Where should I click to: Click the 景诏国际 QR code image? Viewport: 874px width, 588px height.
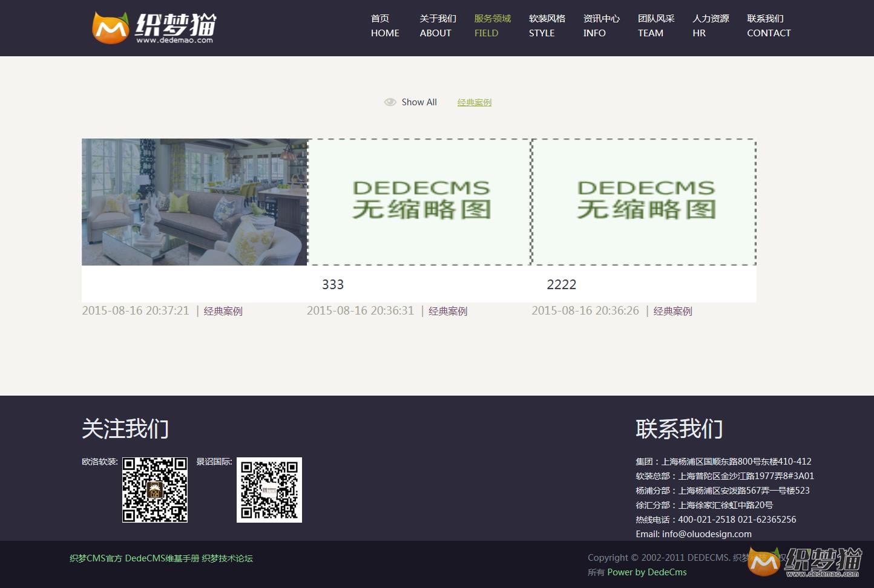269,490
